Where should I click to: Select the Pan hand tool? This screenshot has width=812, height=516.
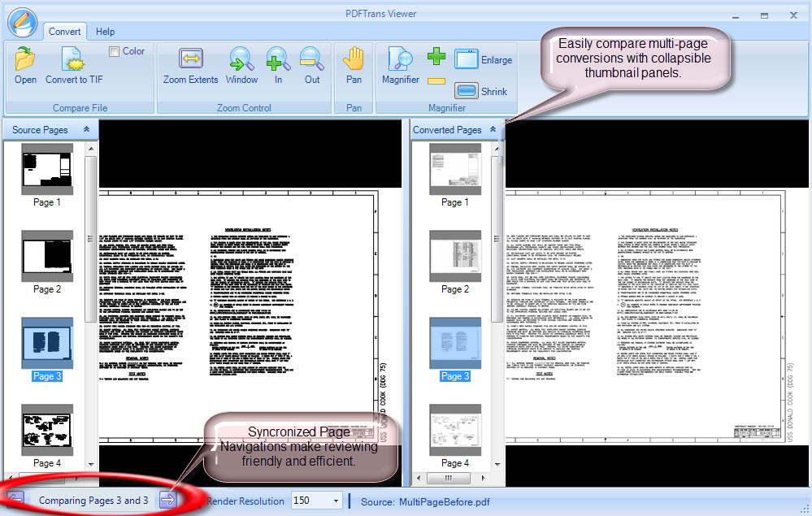point(354,59)
